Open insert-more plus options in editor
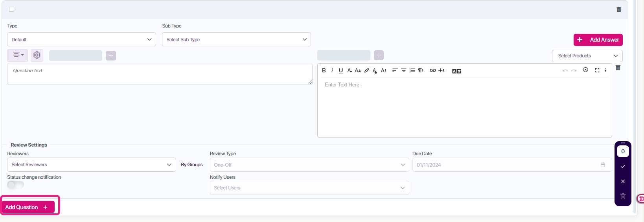 (442, 71)
